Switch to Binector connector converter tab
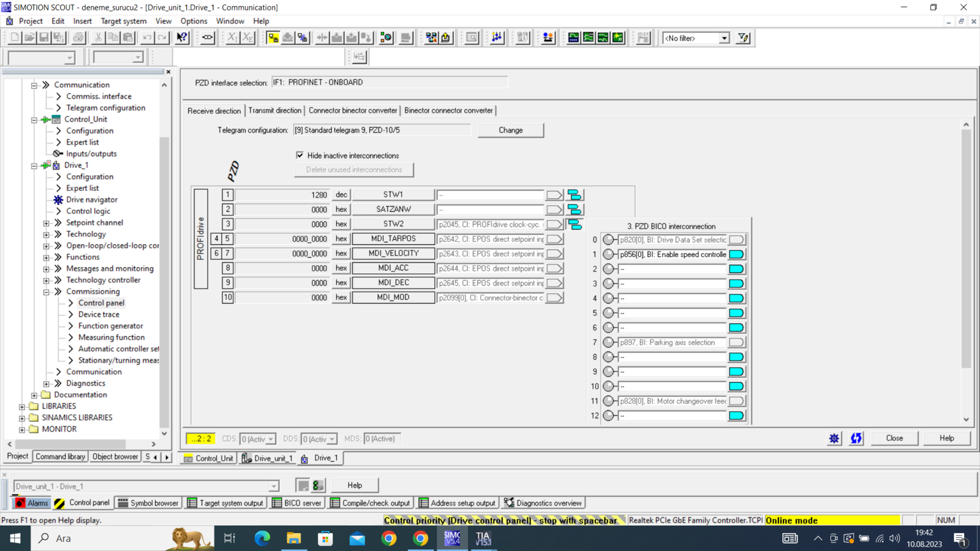The image size is (980, 551). click(x=448, y=110)
